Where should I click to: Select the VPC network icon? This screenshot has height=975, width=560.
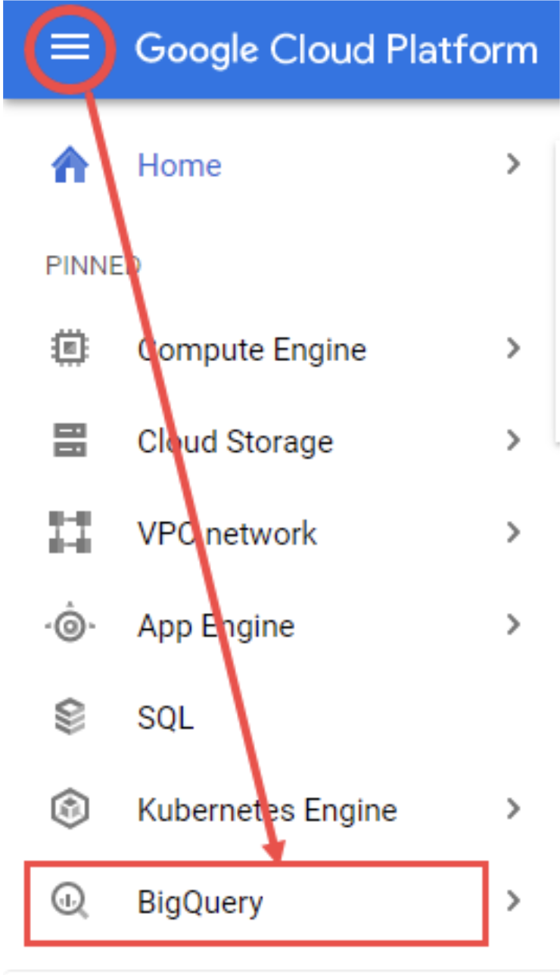(70, 533)
